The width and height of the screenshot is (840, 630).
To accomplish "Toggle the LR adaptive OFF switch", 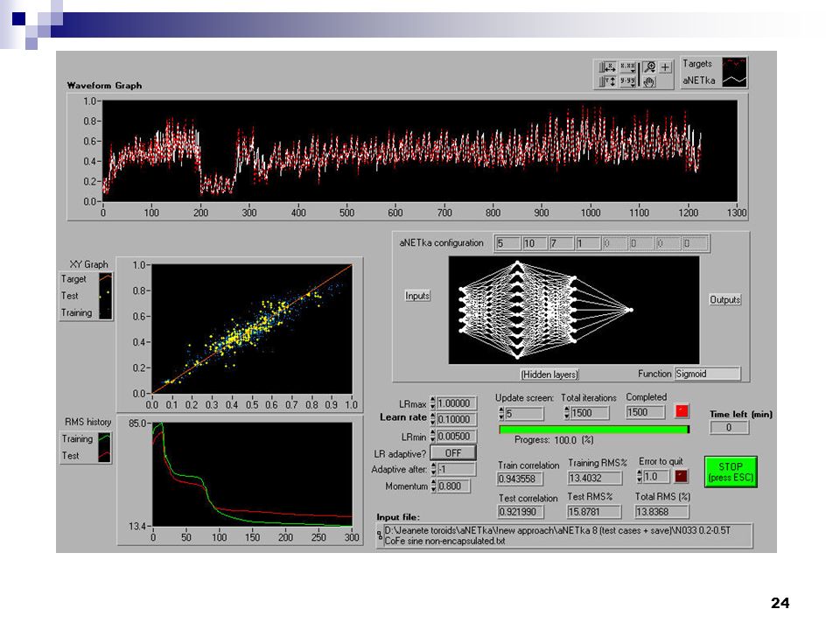I will coord(452,453).
